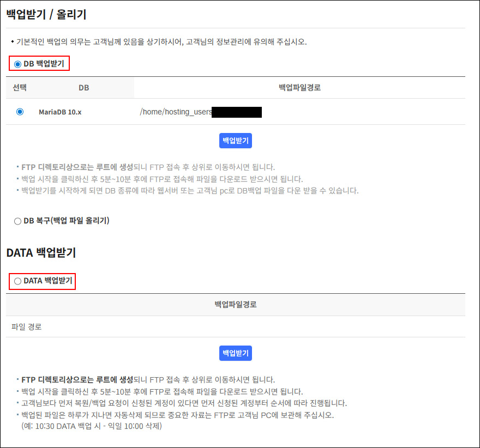
Task: Click the 기본적인 백업의 의무는 notice line
Action: pyautogui.click(x=161, y=42)
